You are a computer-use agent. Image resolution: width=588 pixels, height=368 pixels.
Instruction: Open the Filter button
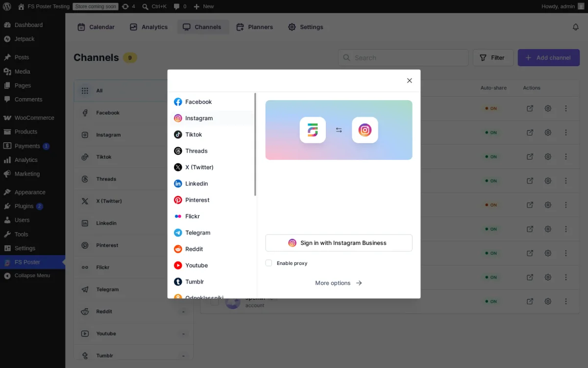493,57
